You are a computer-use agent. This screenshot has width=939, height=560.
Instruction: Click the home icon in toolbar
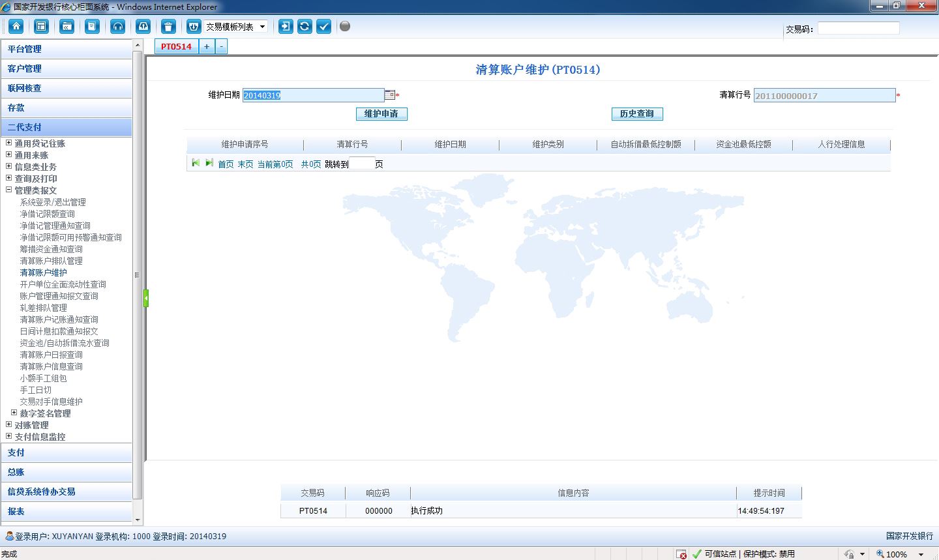point(16,26)
